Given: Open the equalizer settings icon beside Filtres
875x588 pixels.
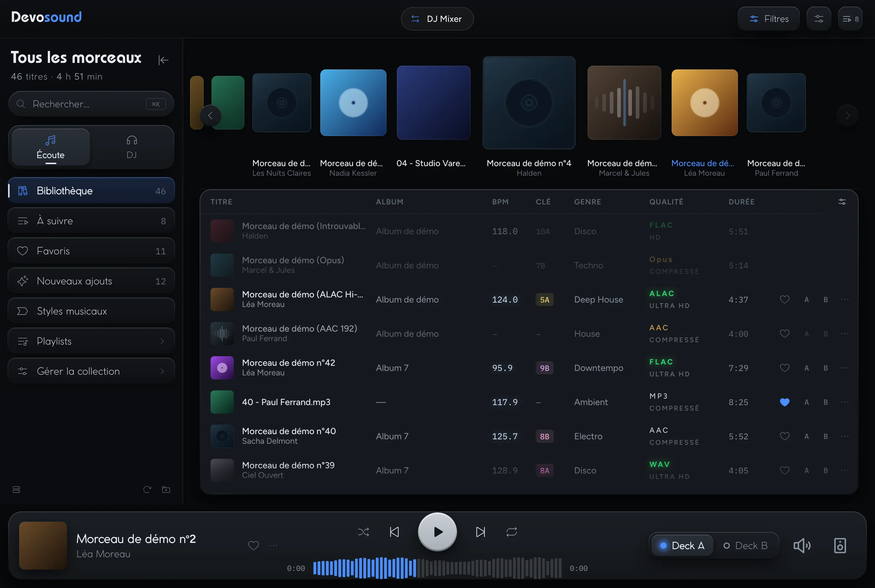Looking at the screenshot, I should [819, 19].
